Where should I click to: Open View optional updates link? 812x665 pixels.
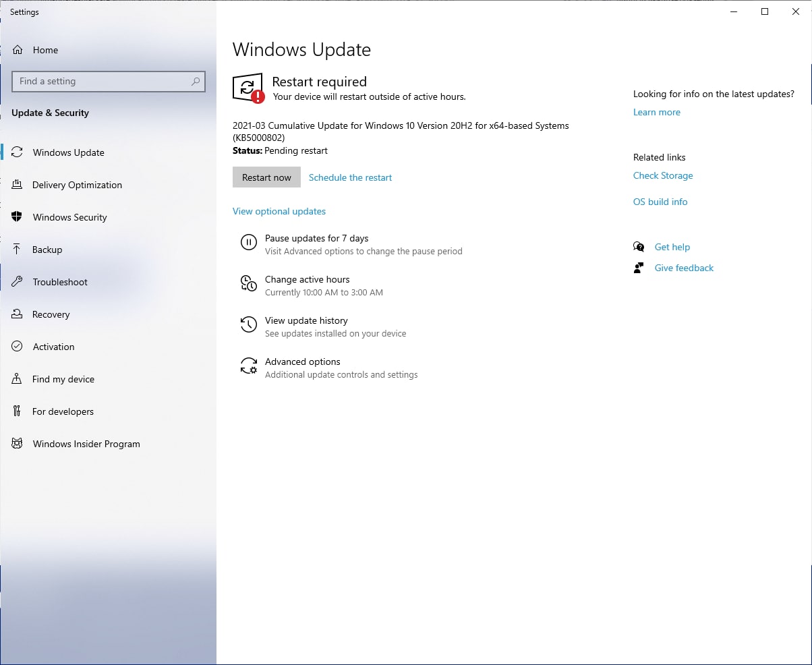(x=279, y=211)
